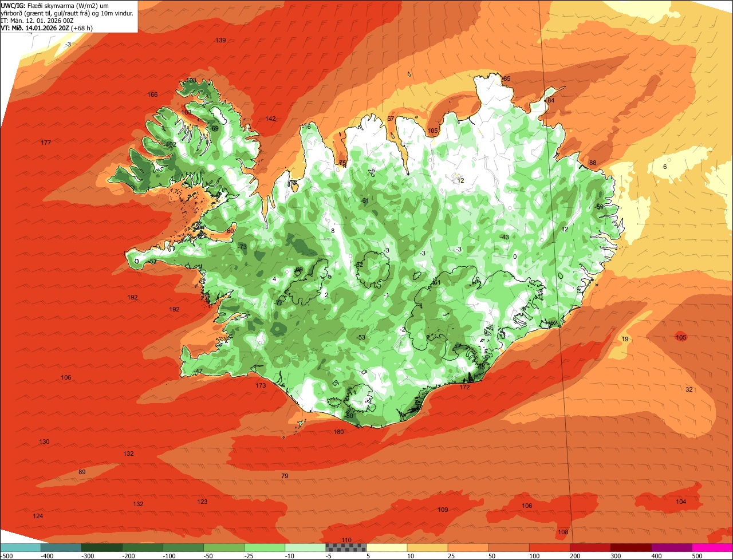Click the flux value 57 on the map
Viewport: 733px width, 560px height.
391,119
